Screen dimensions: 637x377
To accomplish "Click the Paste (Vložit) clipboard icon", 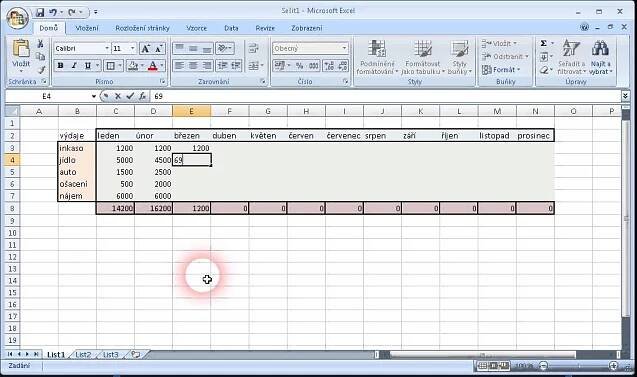I will 20,50.
